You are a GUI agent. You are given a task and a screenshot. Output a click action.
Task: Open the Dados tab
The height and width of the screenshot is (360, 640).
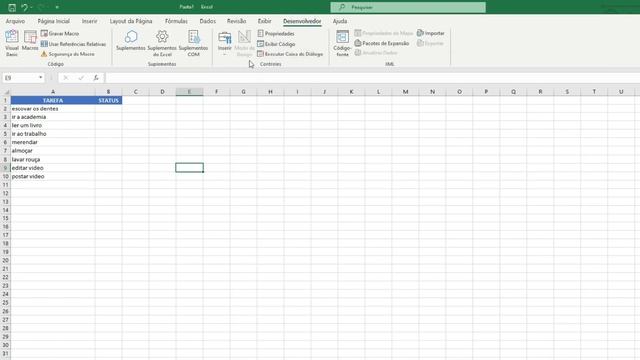[208, 21]
